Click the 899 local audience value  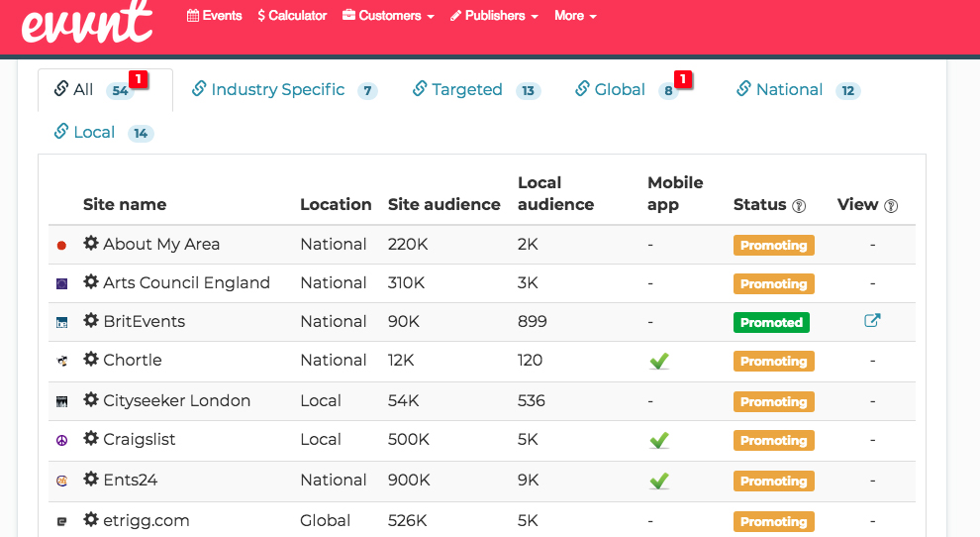click(x=532, y=322)
